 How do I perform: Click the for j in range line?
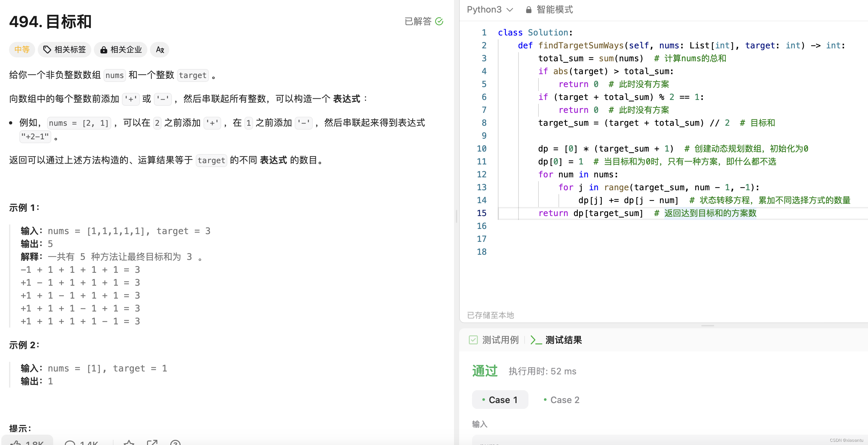659,188
